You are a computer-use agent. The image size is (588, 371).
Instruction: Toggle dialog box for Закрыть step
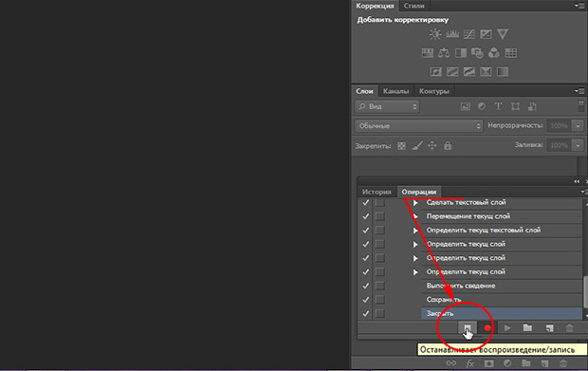point(380,313)
